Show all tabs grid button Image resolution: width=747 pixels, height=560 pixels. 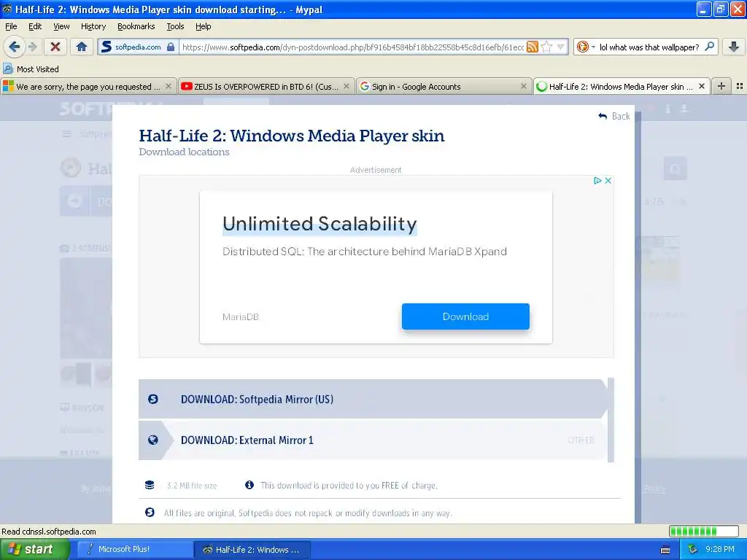740,86
